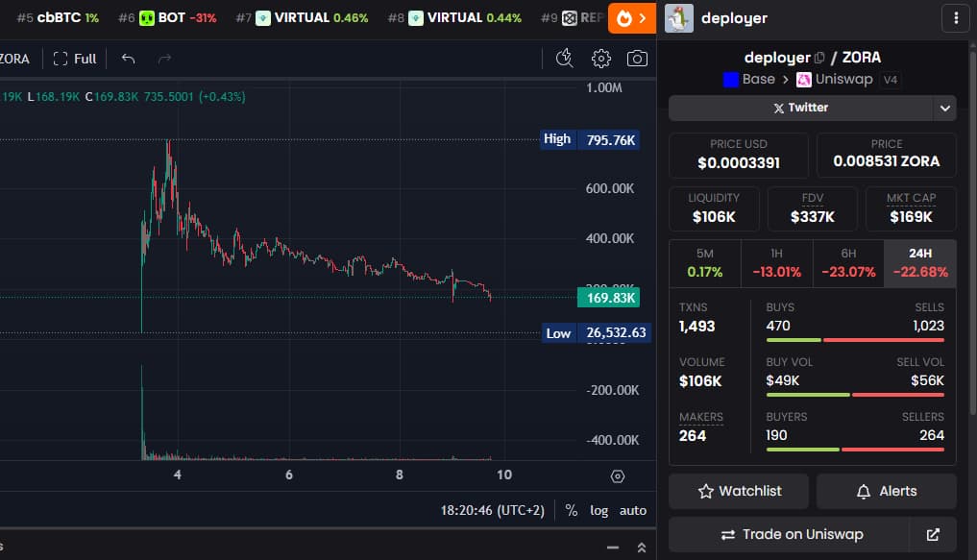The height and width of the screenshot is (560, 977).
Task: Take a chart snapshot with camera icon
Action: point(637,59)
